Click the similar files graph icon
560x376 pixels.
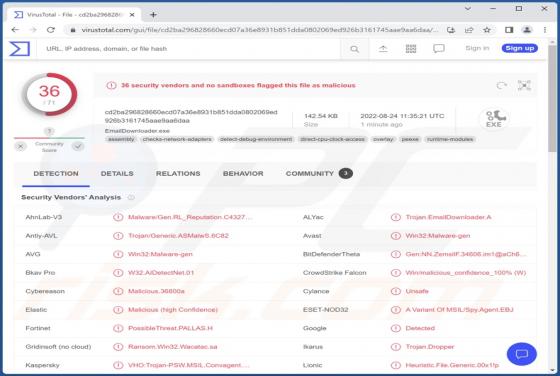pos(524,85)
